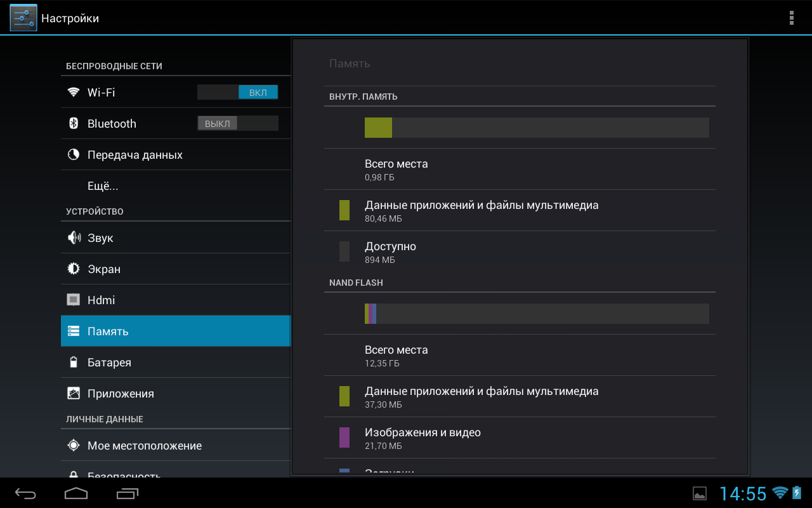The width and height of the screenshot is (812, 508).
Task: Tap the screen brightness icon
Action: tap(74, 269)
